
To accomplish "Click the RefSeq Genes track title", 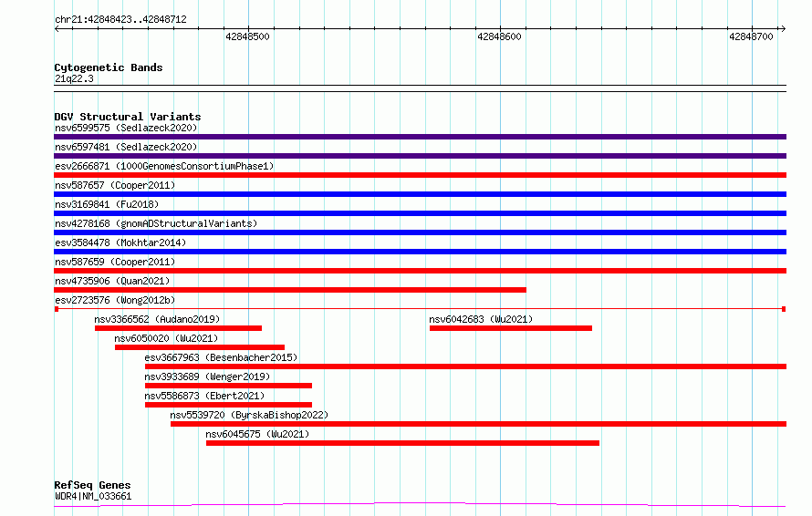I will point(92,485).
